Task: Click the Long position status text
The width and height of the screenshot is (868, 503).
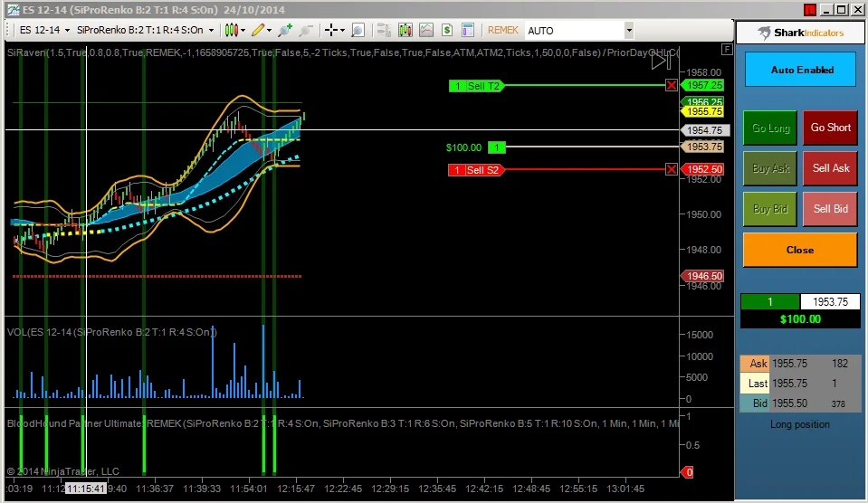Action: 800,424
